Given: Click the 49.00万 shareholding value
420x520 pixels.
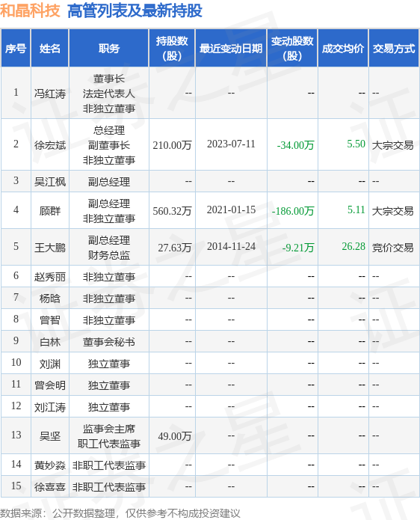Looking at the screenshot, I should [175, 435].
